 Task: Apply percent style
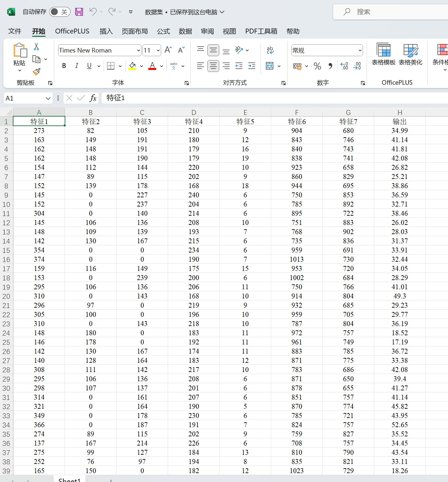click(x=317, y=66)
